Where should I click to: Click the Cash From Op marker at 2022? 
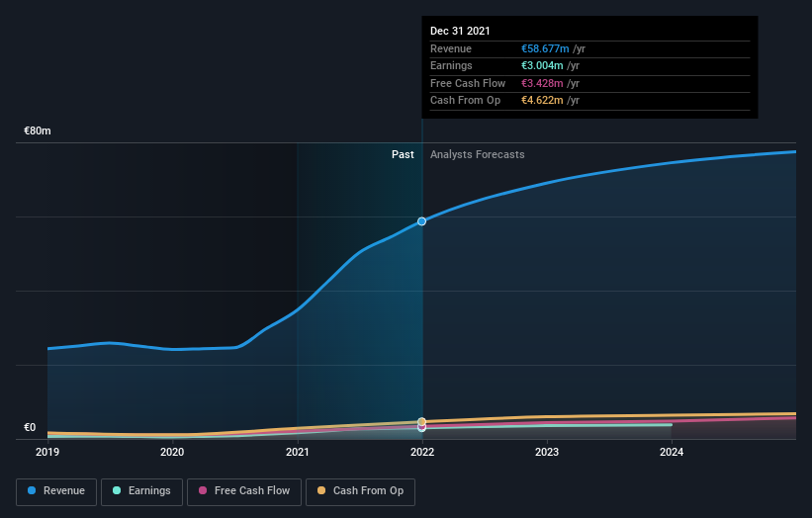(x=422, y=422)
